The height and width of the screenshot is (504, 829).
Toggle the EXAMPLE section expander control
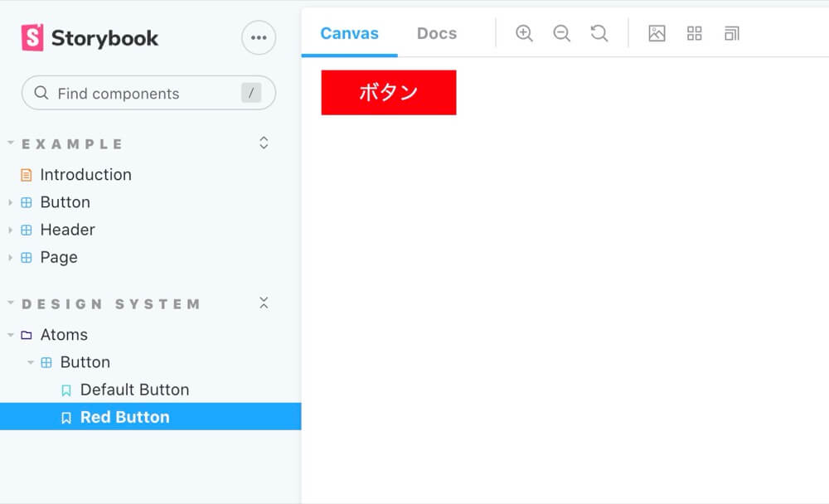pos(263,143)
